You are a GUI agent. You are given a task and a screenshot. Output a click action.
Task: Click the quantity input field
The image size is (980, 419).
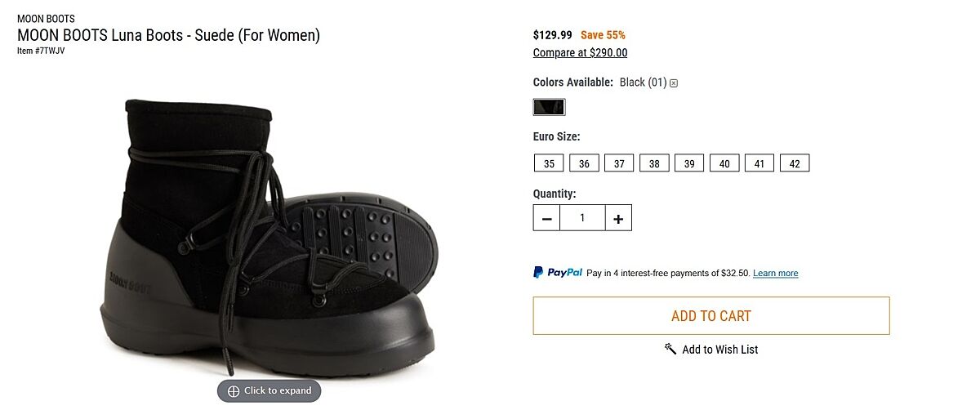click(582, 218)
